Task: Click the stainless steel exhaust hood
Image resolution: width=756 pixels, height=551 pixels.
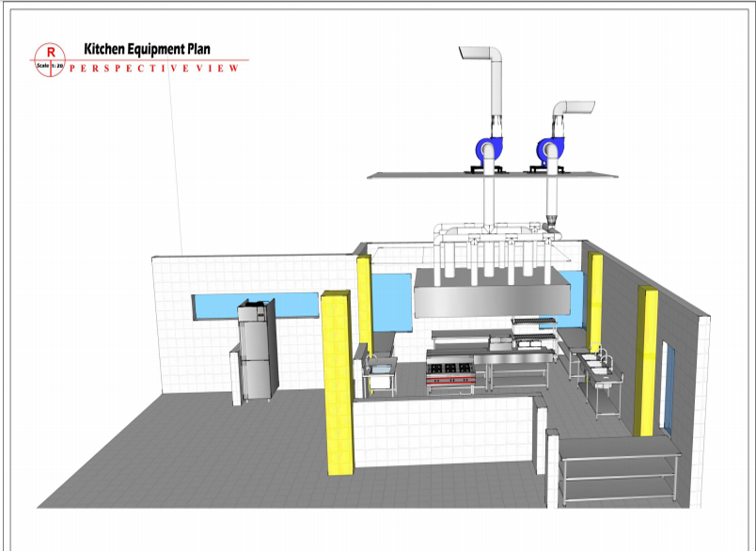Action: pyautogui.click(x=494, y=294)
